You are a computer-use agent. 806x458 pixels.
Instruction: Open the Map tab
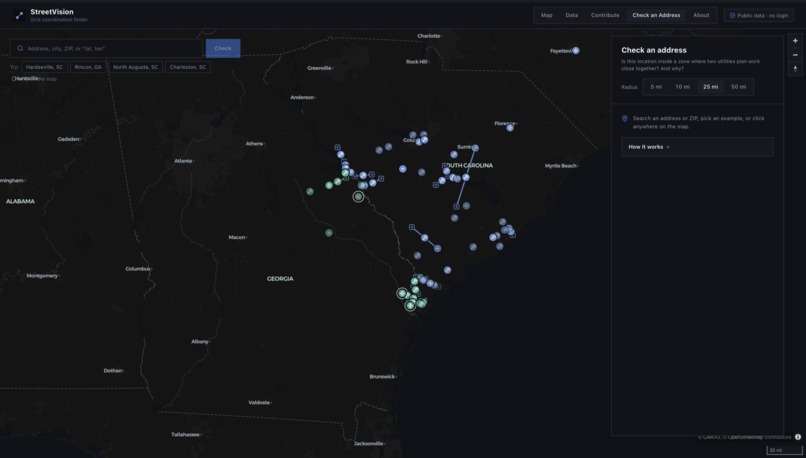tap(546, 15)
